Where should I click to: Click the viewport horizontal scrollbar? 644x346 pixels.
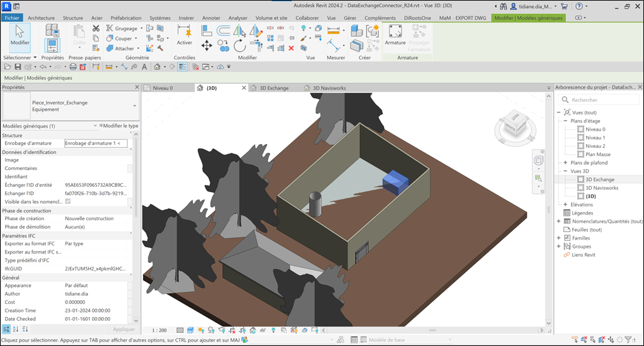tap(432, 330)
